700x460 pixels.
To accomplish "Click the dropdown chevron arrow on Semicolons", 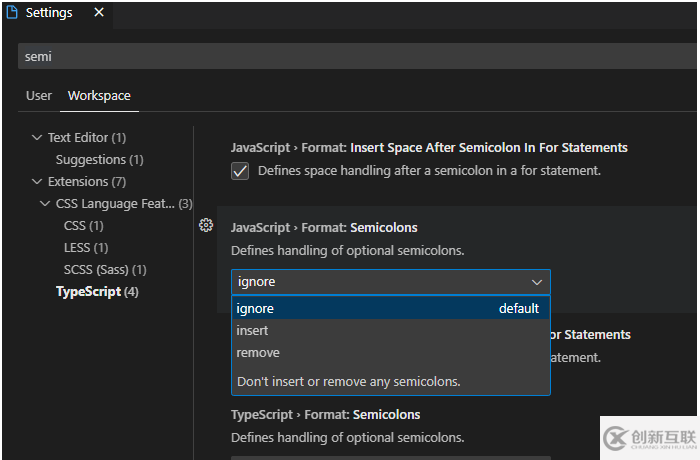I will 537,282.
